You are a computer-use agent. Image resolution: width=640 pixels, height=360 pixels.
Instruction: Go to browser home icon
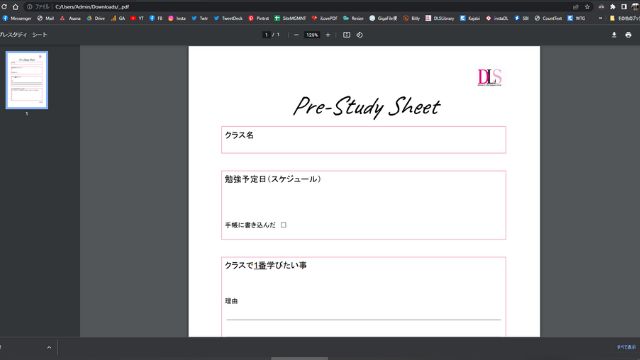tap(16, 7)
